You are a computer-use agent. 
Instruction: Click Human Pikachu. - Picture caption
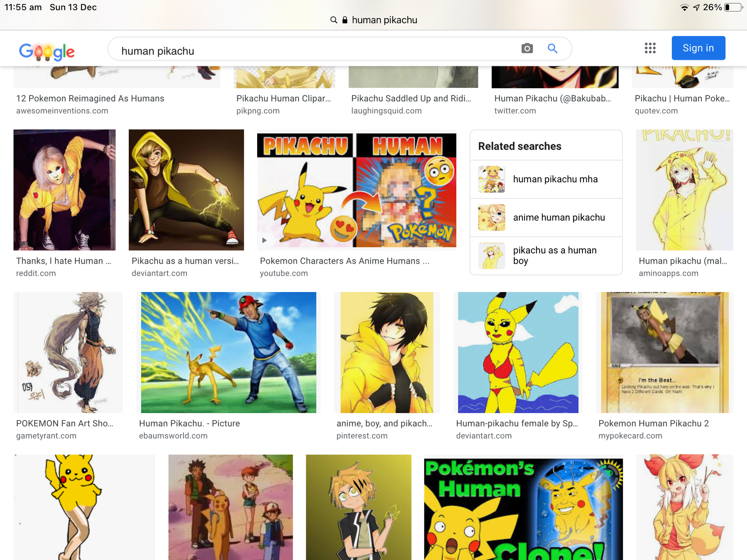pos(189,423)
